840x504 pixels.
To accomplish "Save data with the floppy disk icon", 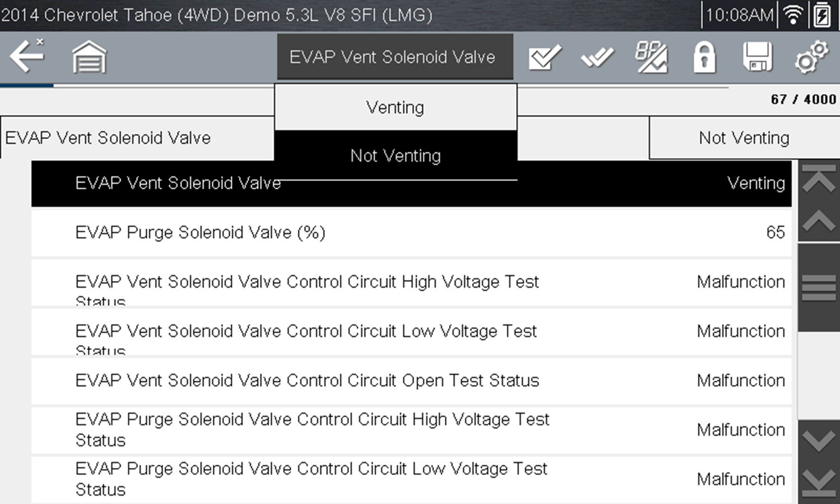I will (x=757, y=57).
